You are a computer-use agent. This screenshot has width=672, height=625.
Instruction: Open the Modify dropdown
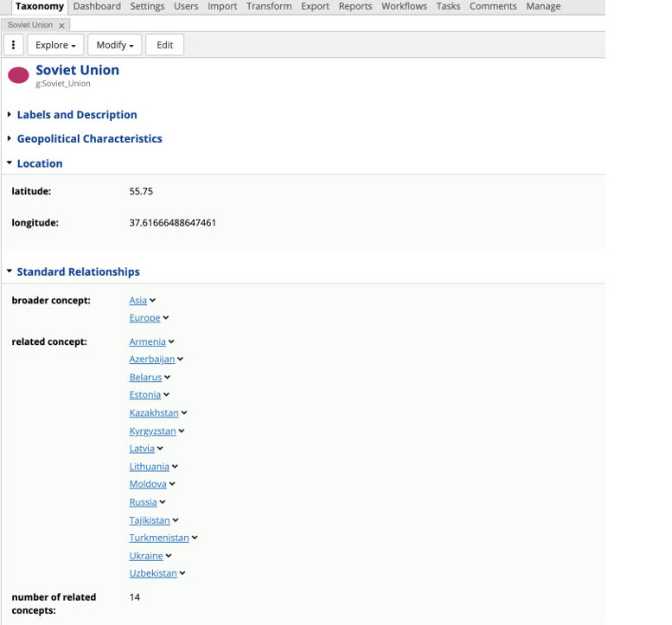click(114, 45)
